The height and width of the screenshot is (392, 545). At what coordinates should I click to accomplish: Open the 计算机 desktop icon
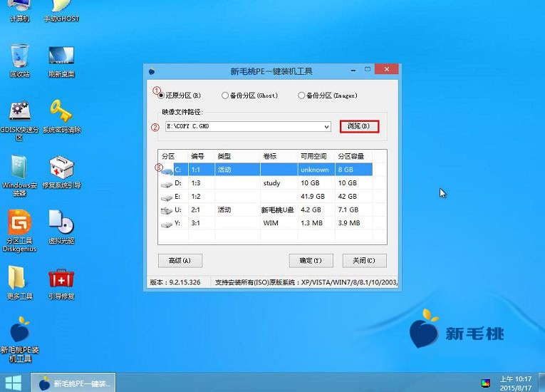pos(19,11)
